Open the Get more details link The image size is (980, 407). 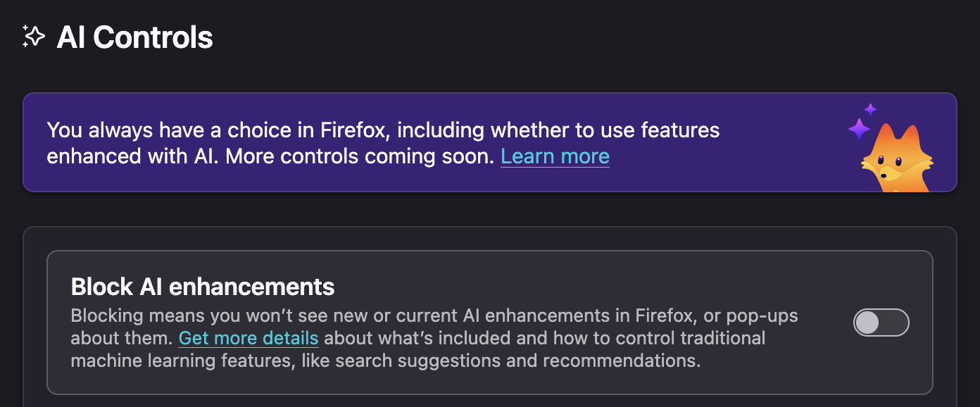[249, 338]
